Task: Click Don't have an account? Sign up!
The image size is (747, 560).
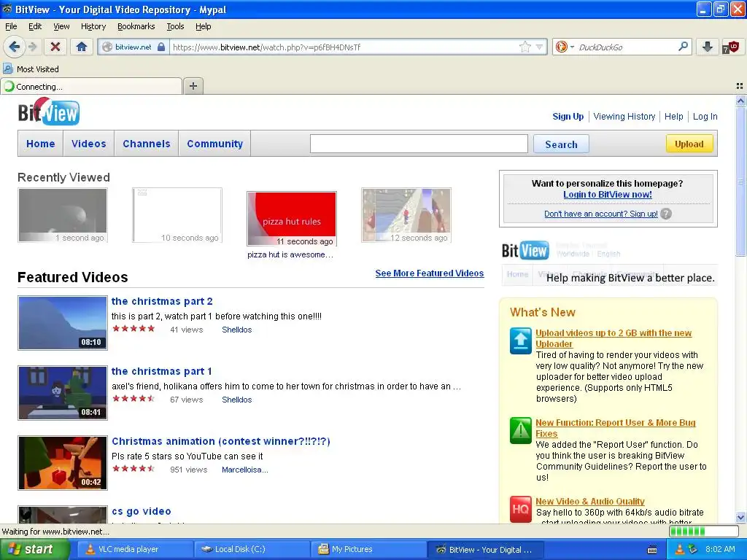Action: [601, 214]
